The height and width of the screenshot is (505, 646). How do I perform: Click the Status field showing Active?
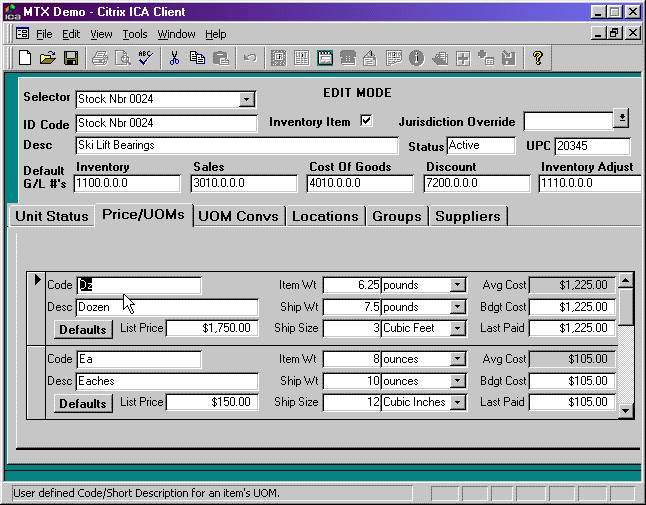(481, 145)
